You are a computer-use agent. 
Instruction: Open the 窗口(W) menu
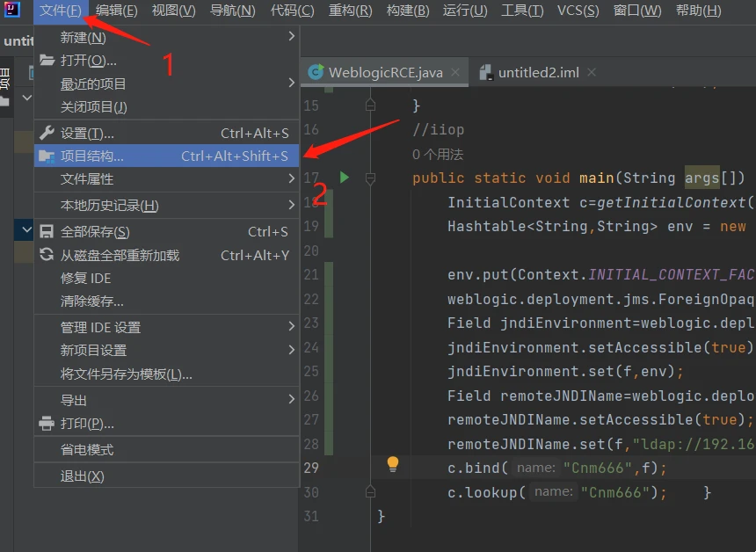click(x=637, y=11)
